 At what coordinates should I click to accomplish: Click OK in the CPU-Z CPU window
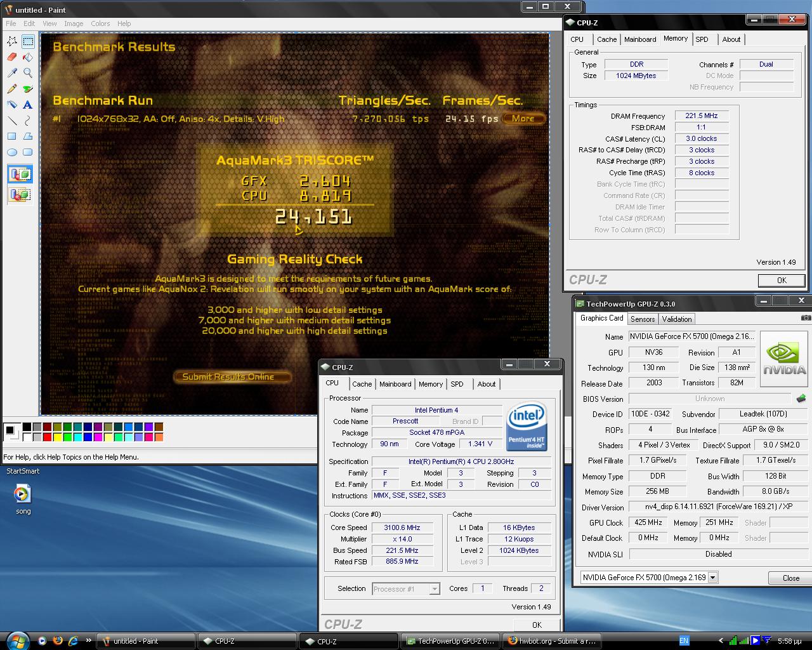(x=537, y=625)
